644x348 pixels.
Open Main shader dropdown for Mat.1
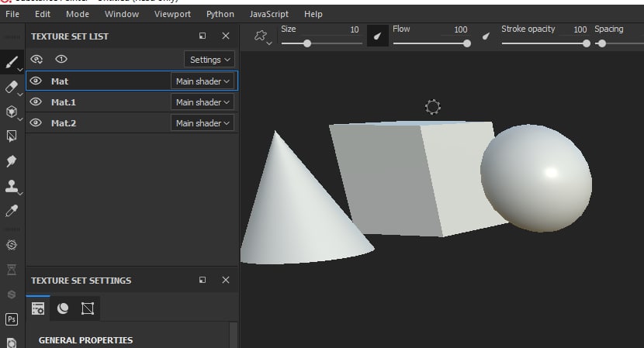pyautogui.click(x=203, y=102)
